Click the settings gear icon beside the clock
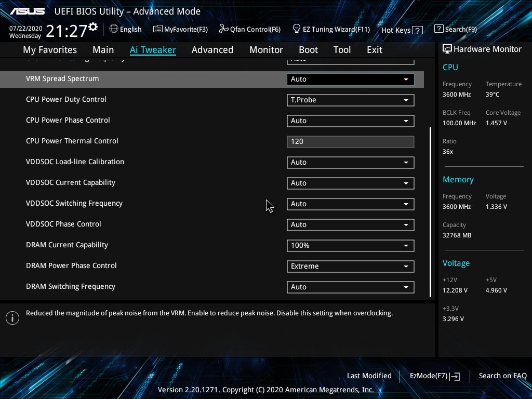This screenshot has width=532, height=399. (93, 27)
